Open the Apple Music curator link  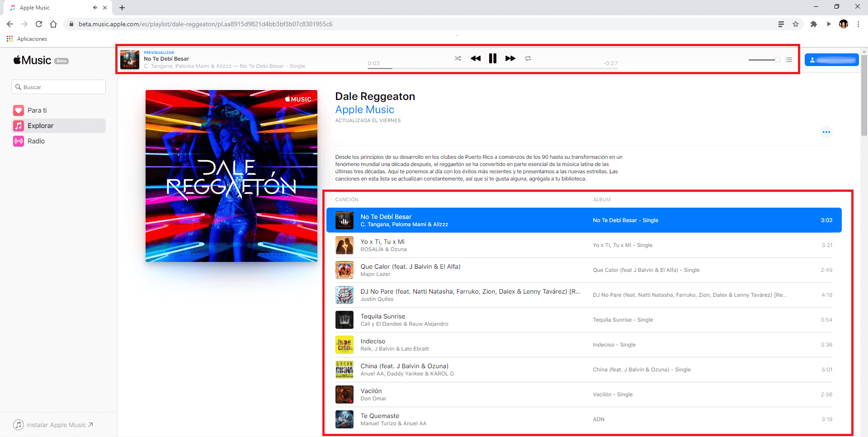pyautogui.click(x=365, y=109)
